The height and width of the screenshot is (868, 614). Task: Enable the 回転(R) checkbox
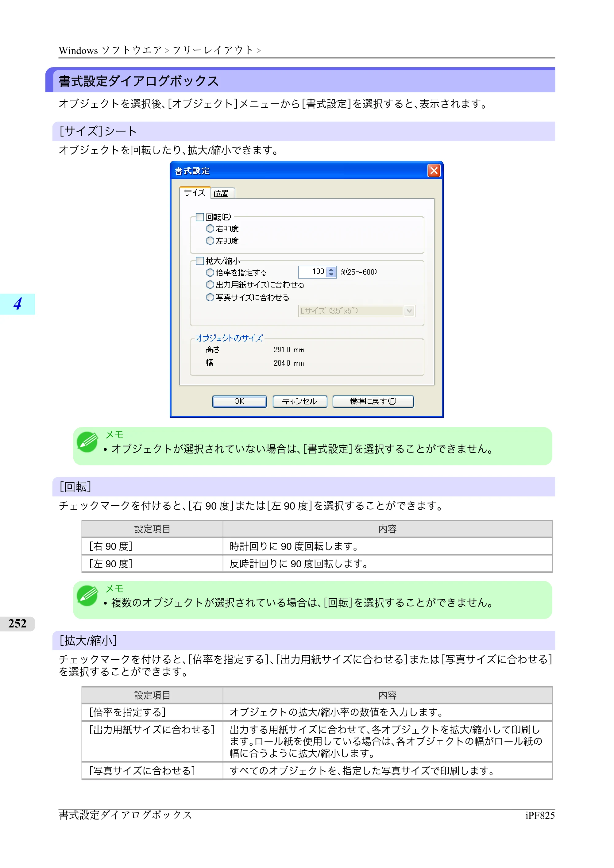200,217
